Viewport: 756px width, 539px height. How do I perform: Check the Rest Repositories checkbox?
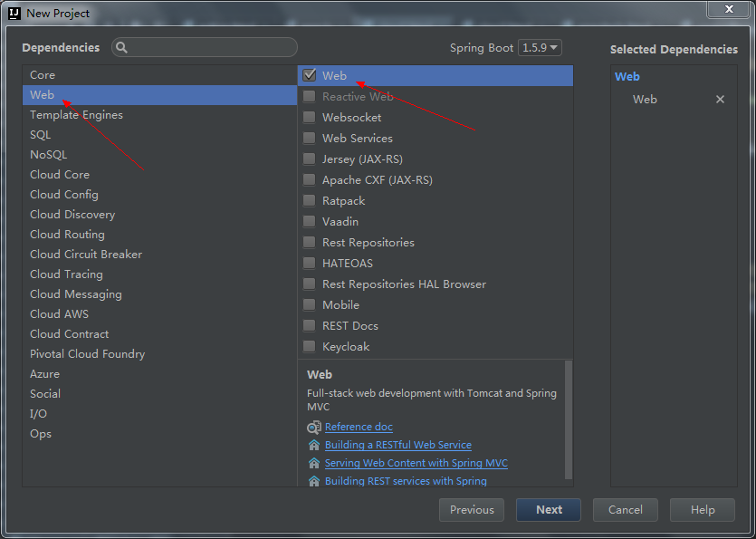pyautogui.click(x=309, y=242)
